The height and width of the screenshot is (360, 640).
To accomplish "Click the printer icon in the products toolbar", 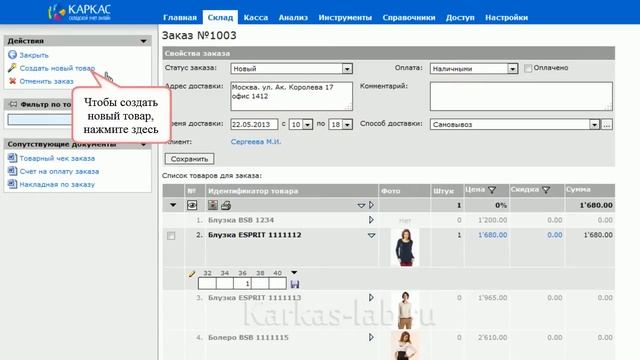I will coord(226,205).
